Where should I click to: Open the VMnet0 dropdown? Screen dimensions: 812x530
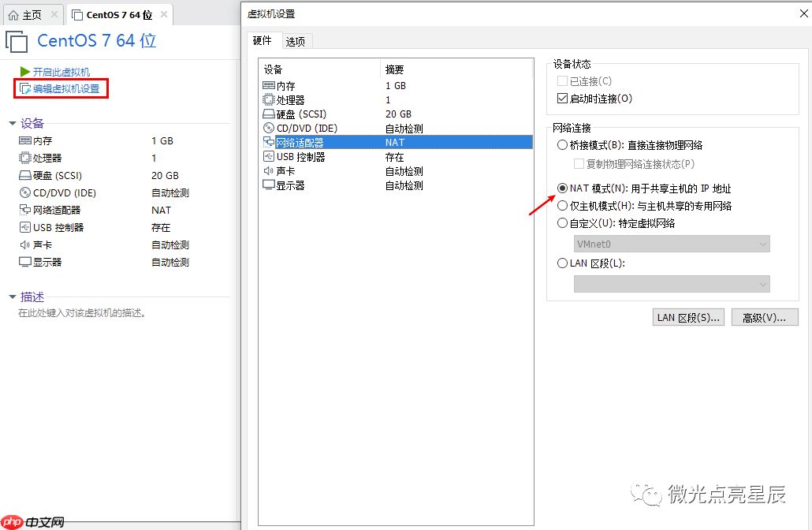pyautogui.click(x=672, y=244)
